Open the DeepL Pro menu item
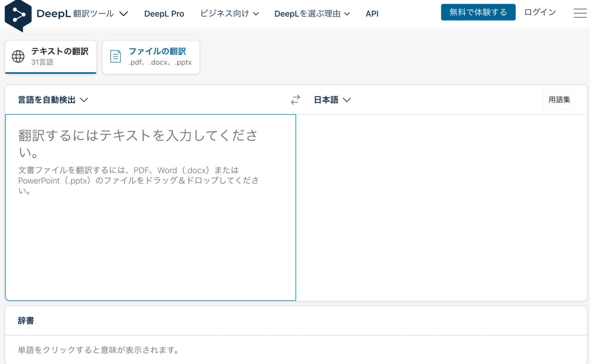 [x=164, y=13]
